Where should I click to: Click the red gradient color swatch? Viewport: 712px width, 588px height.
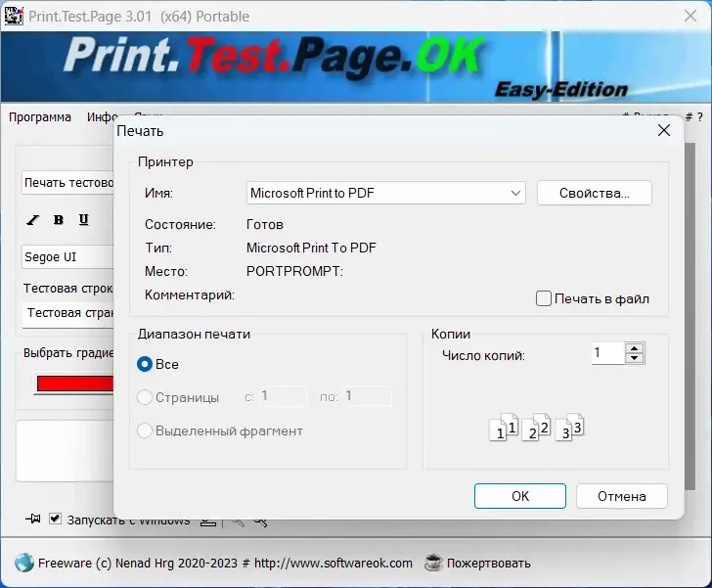coord(75,384)
